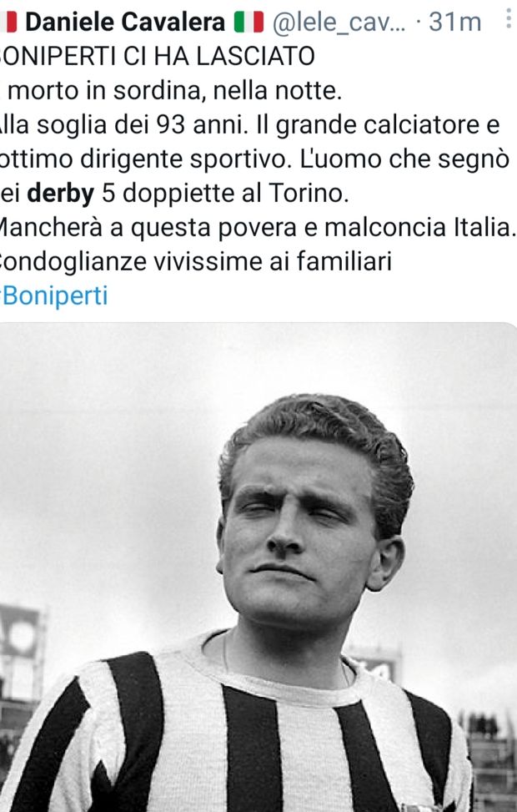The height and width of the screenshot is (812, 517).
Task: Click the flag emoji before Daniele
Action: click(9, 23)
